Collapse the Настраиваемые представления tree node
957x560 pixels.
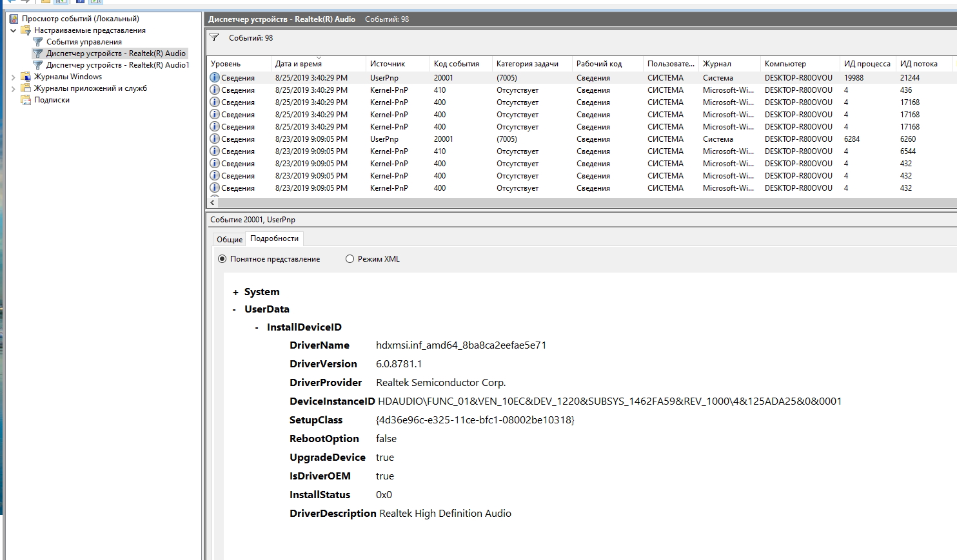13,30
